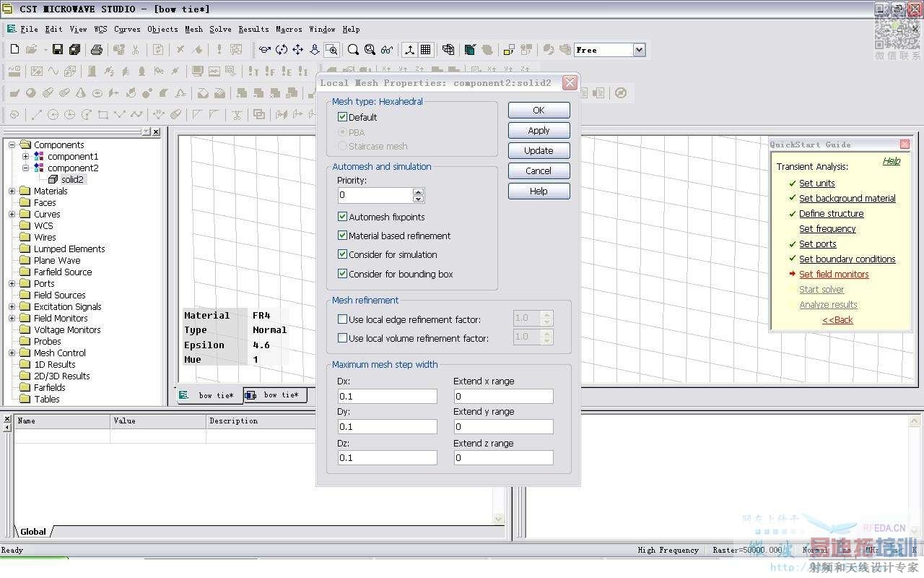Viewport: 924px width, 578px height.
Task: Activate the Rotate view tool
Action: pyautogui.click(x=265, y=50)
